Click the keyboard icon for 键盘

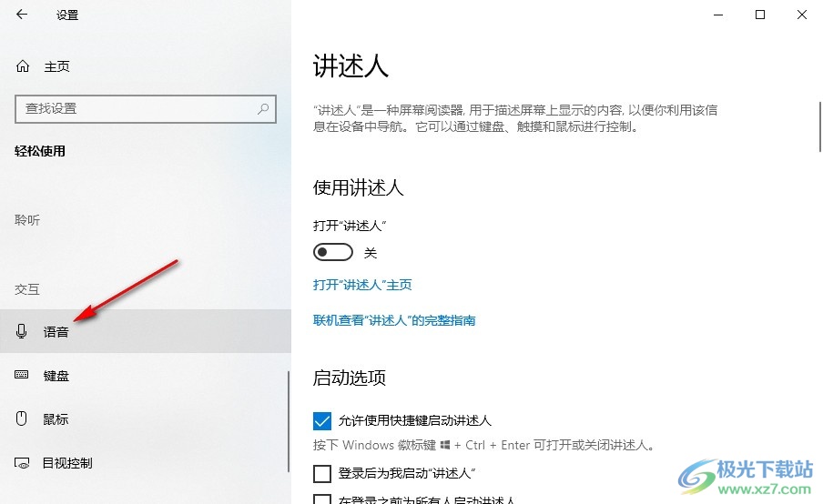click(x=22, y=375)
